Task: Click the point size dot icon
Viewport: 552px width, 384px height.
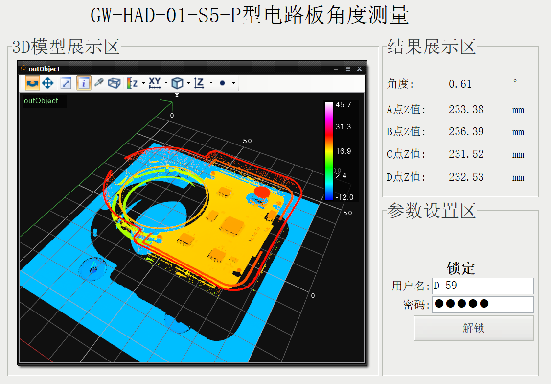Action: [222, 83]
